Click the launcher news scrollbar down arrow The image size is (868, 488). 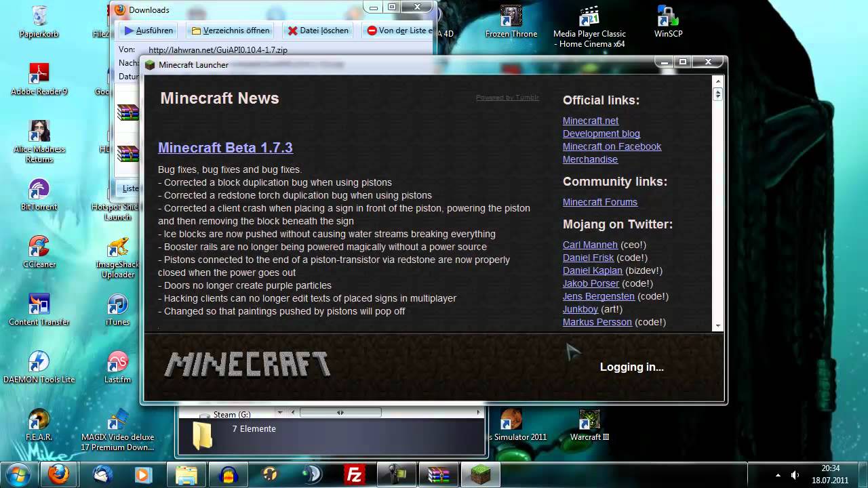tap(718, 325)
